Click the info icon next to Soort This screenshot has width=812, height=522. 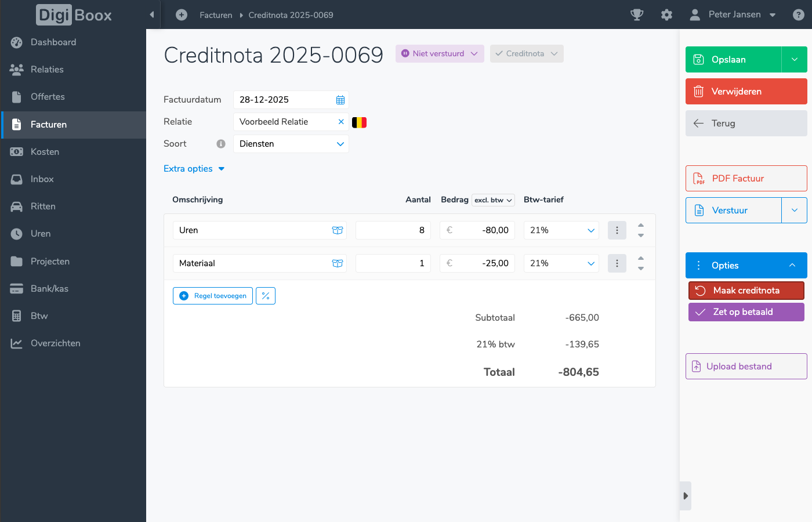tap(221, 144)
